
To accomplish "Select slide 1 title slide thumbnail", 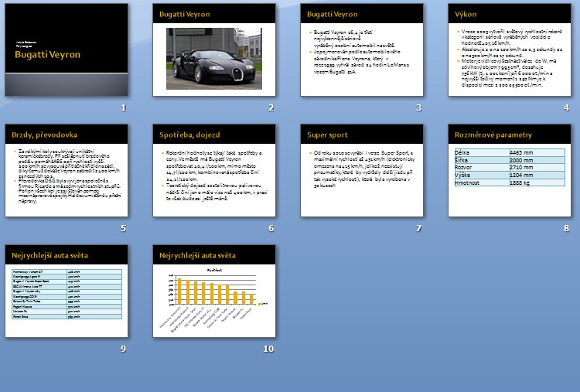I will tap(67, 50).
